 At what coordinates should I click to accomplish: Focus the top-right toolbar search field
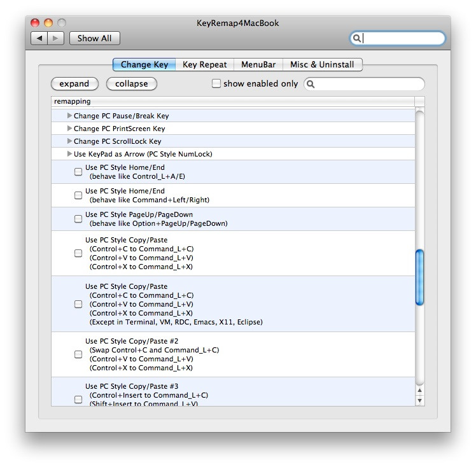pos(398,38)
